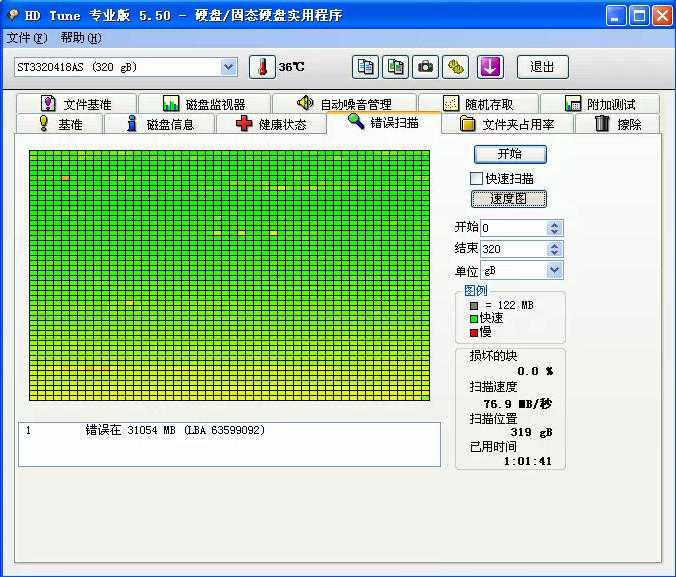Close the HD Tune window
676x577 pixels.
click(662, 16)
